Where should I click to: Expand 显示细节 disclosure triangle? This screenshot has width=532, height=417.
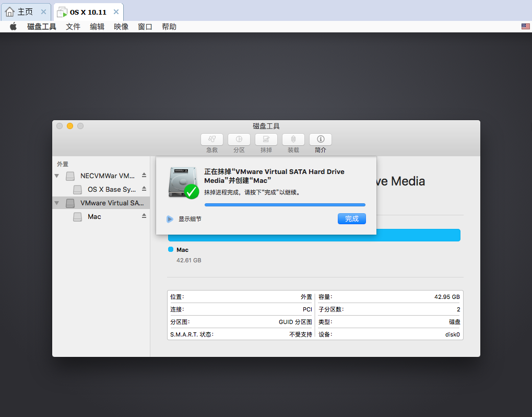[x=170, y=219]
